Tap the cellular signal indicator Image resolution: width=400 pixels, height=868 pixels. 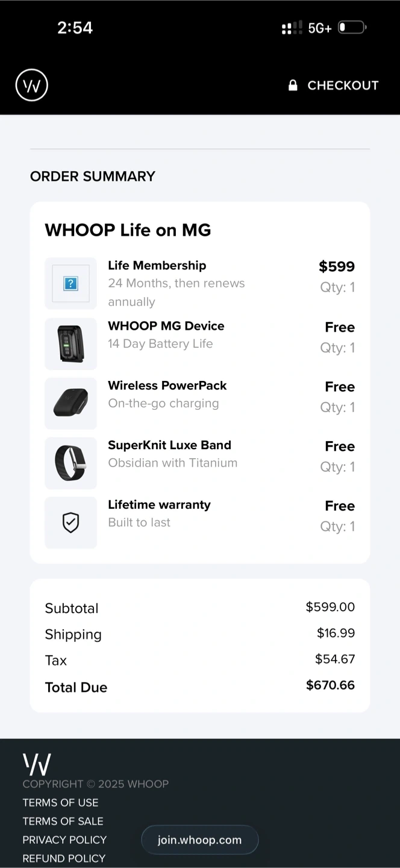(292, 28)
